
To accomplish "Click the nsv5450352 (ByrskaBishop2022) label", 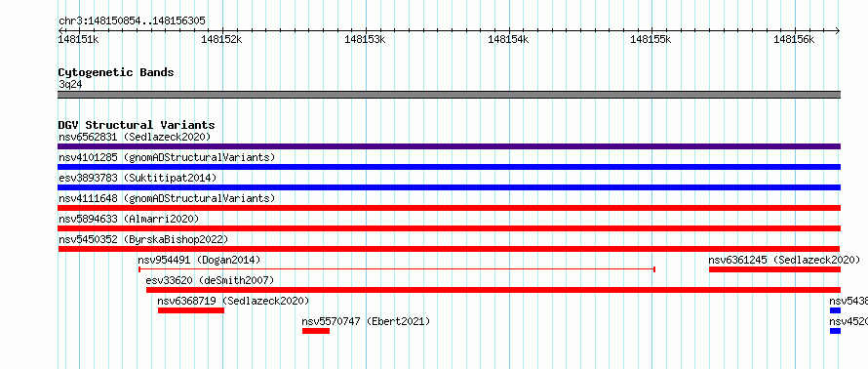I will (x=143, y=239).
